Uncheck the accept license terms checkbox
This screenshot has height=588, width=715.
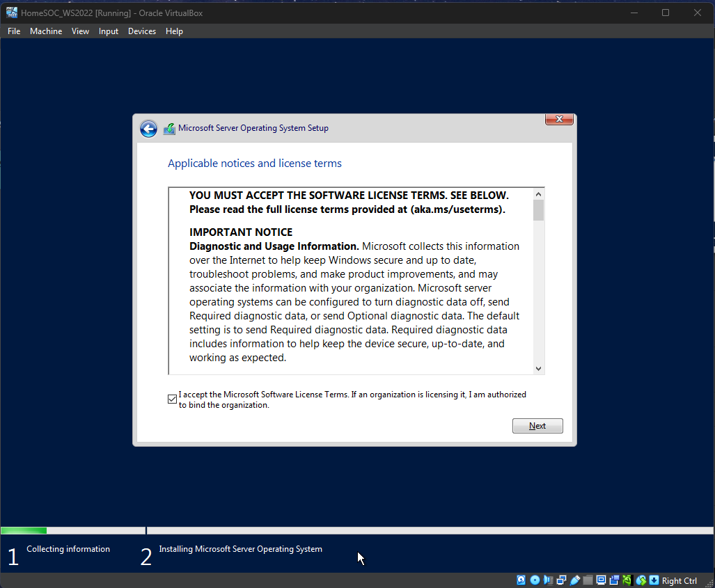[173, 399]
